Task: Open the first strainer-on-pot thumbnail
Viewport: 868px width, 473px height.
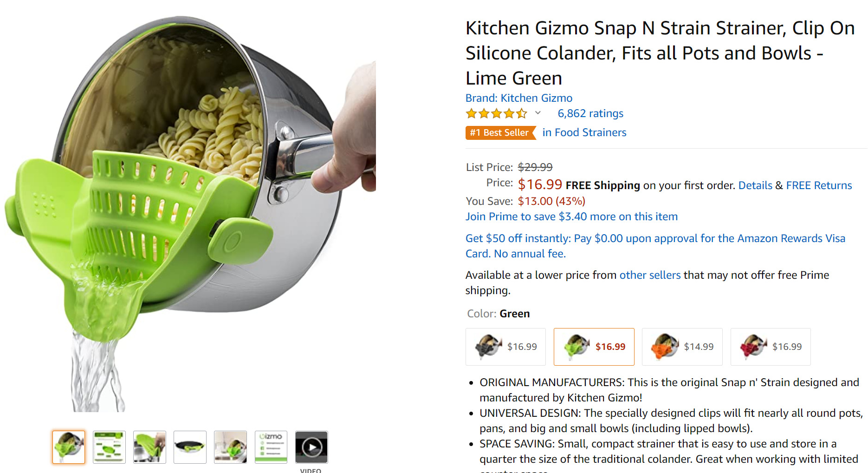Action: (68, 447)
